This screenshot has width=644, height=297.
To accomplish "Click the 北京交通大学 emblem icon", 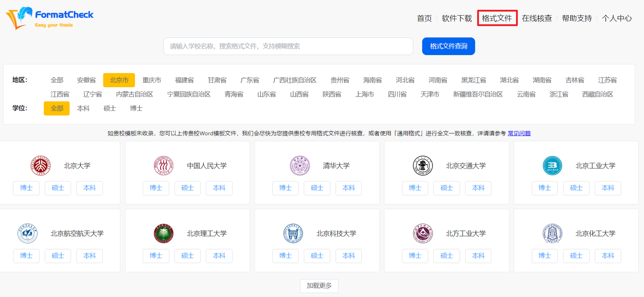I will click(423, 165).
